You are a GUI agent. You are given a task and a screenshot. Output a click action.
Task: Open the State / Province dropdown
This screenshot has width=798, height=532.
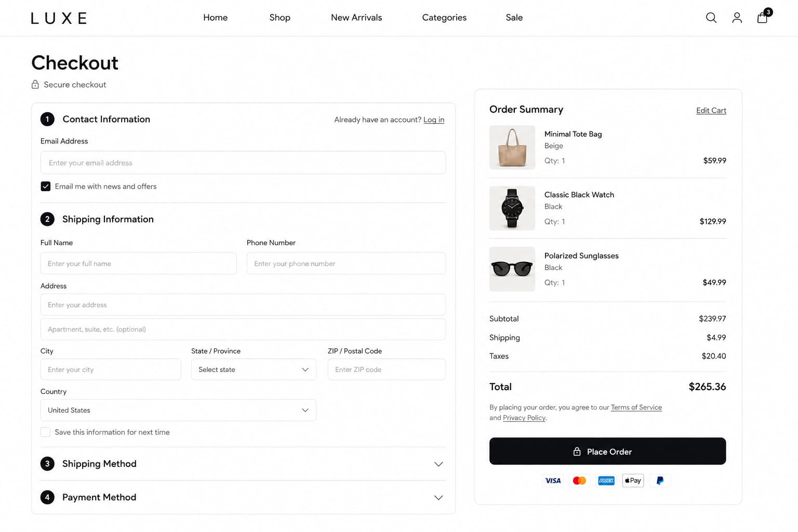coord(254,369)
